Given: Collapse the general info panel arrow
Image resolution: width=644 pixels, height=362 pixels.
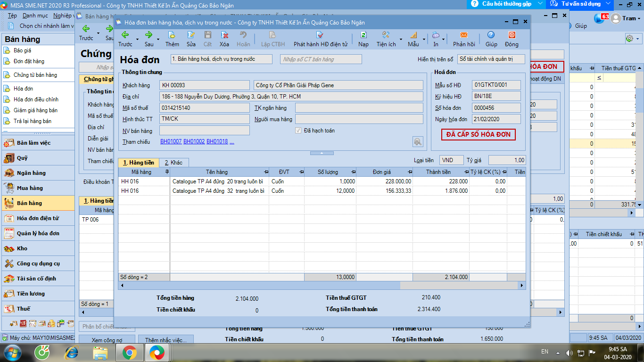Looking at the screenshot, I should (x=322, y=153).
